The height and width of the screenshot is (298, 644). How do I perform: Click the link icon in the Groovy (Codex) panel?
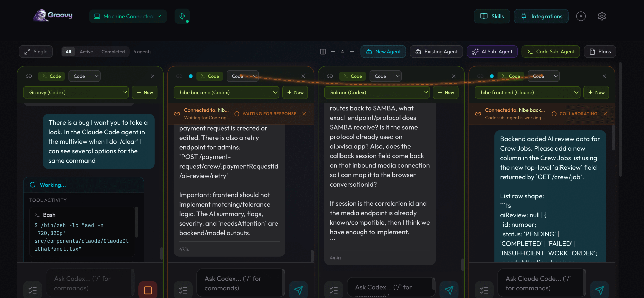29,76
